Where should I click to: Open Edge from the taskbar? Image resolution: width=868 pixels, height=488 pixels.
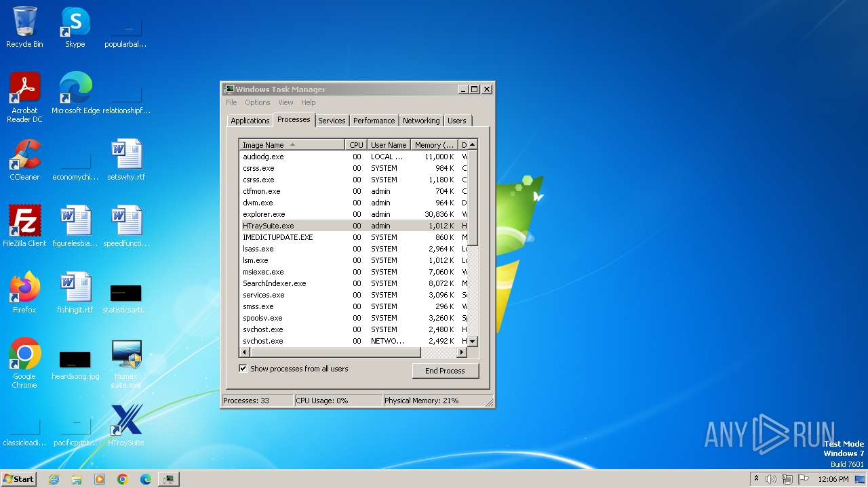(146, 479)
